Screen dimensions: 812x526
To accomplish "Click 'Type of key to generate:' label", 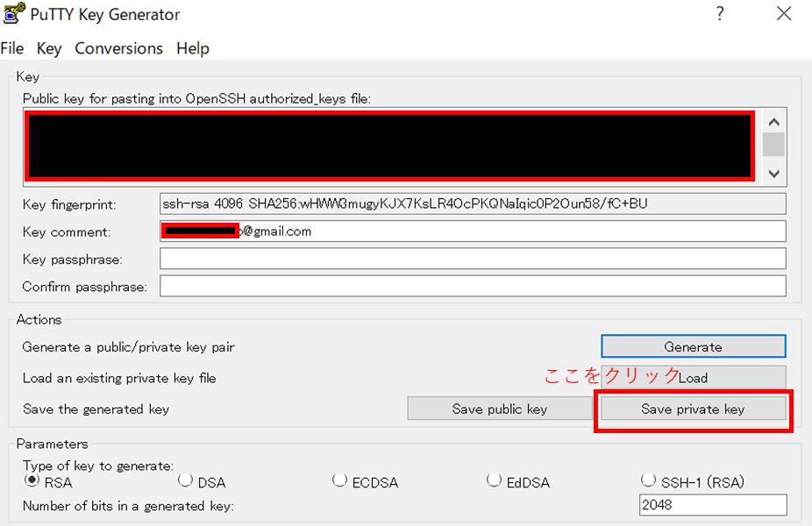I will click(x=98, y=466).
